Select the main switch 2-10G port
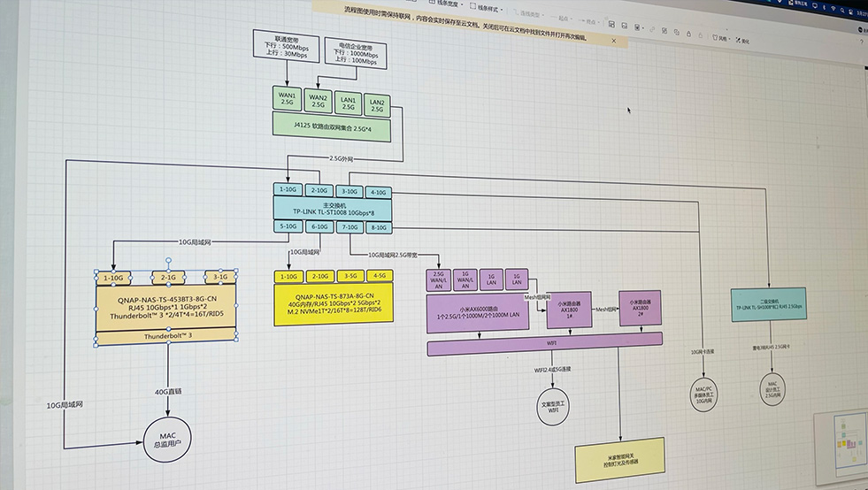 319,190
